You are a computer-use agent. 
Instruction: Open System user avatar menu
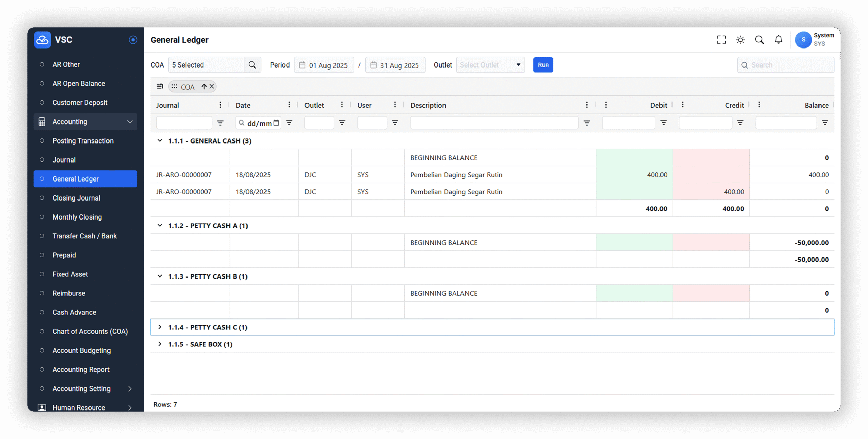pyautogui.click(x=803, y=40)
